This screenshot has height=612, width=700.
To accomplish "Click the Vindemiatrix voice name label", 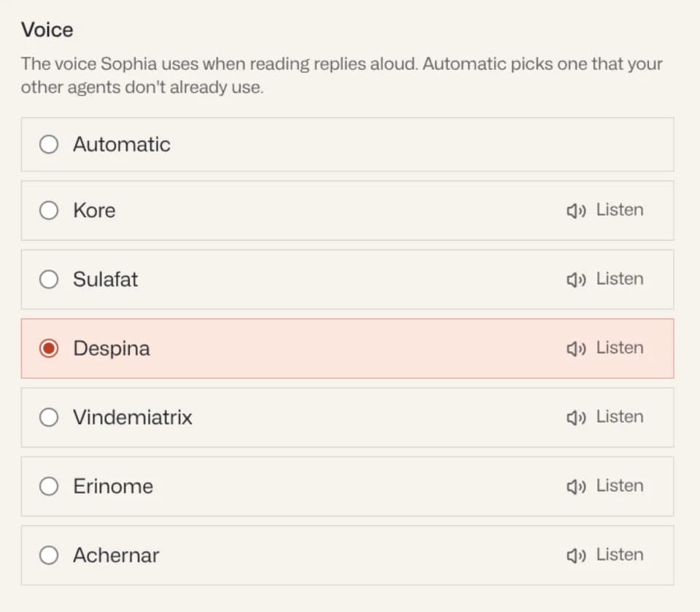I will tap(133, 417).
